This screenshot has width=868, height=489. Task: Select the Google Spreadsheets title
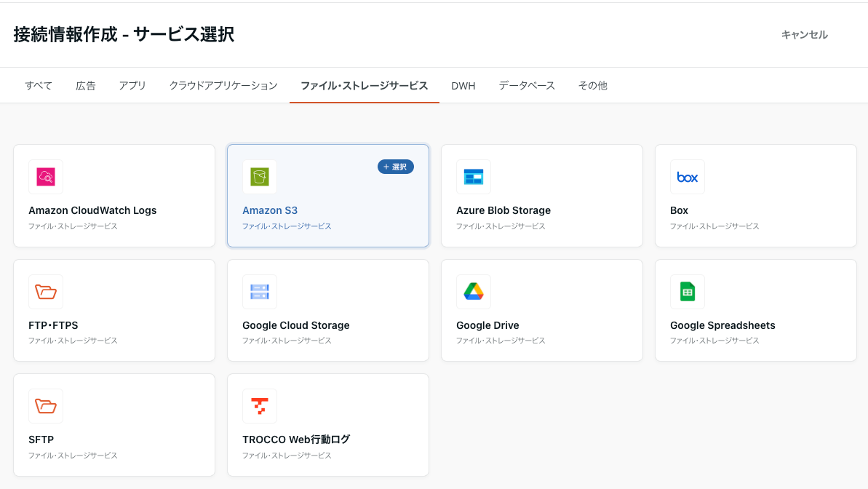[x=723, y=325]
